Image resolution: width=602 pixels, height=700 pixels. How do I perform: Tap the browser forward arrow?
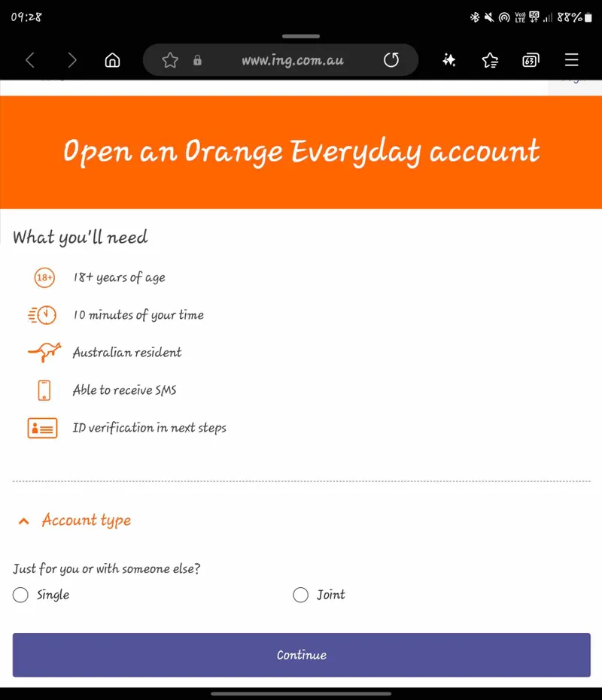[x=72, y=60]
